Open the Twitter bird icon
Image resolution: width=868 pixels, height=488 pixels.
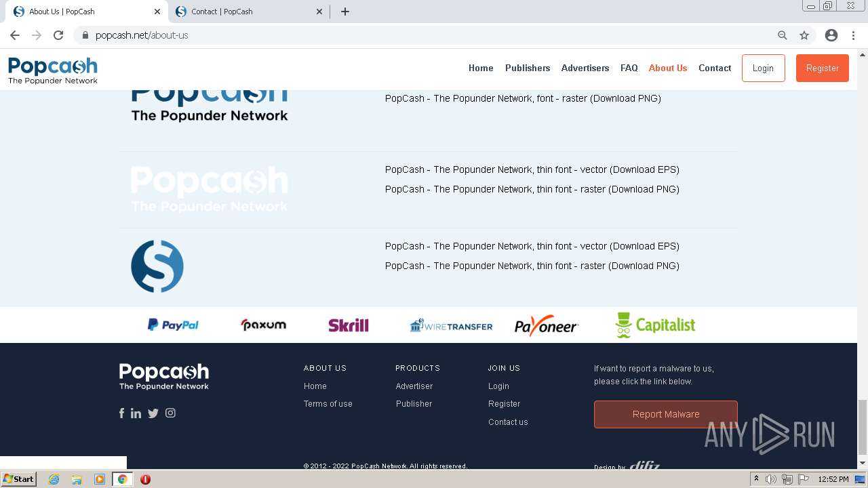(x=153, y=413)
